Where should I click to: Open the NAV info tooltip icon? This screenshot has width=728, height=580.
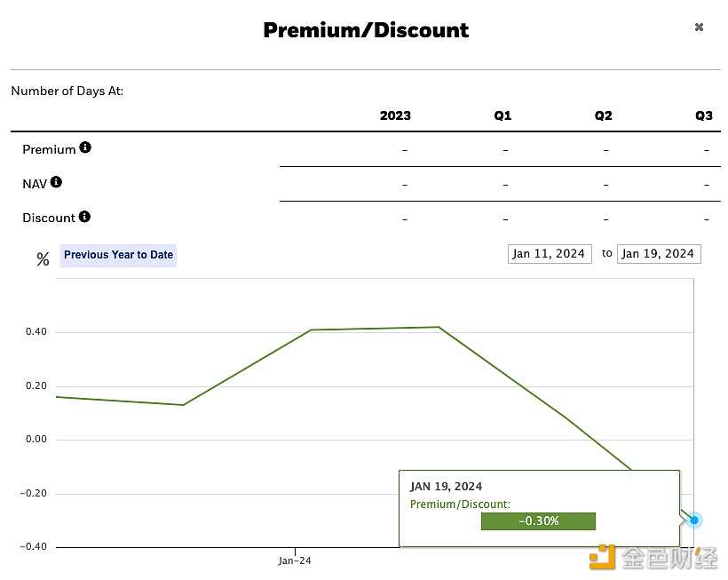56,182
